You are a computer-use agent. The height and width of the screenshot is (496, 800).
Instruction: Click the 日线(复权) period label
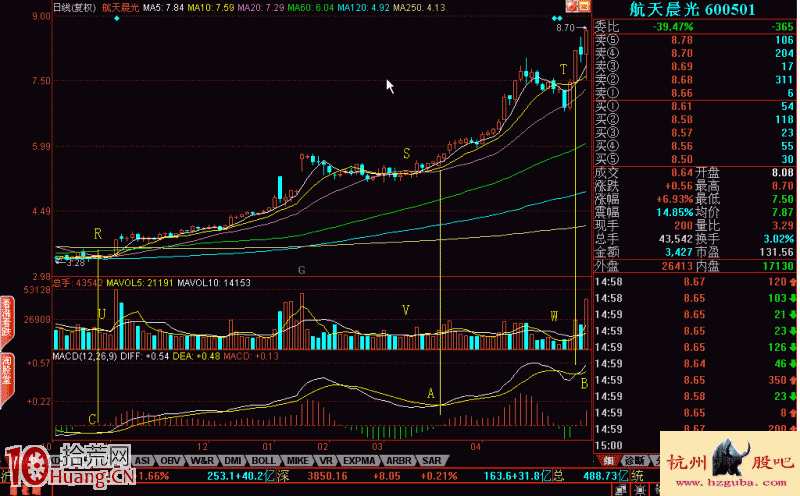[x=74, y=8]
